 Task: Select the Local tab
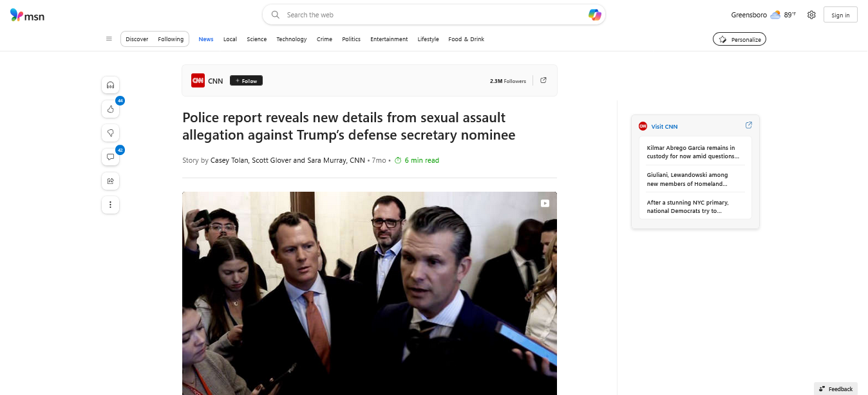230,39
